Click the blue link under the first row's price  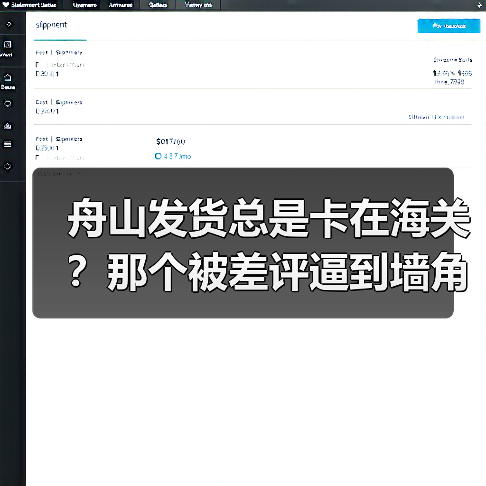click(449, 82)
